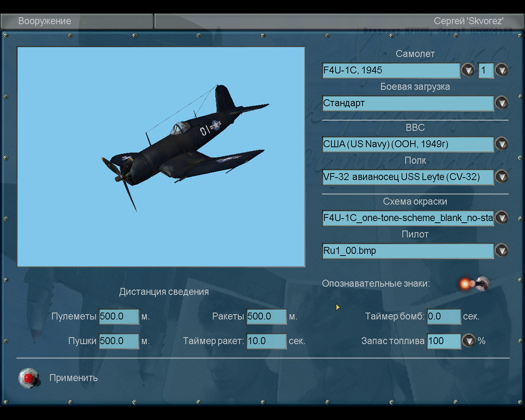This screenshot has height=420, width=525.
Task: Open the ВВС country dropdown arrow
Action: (x=502, y=144)
